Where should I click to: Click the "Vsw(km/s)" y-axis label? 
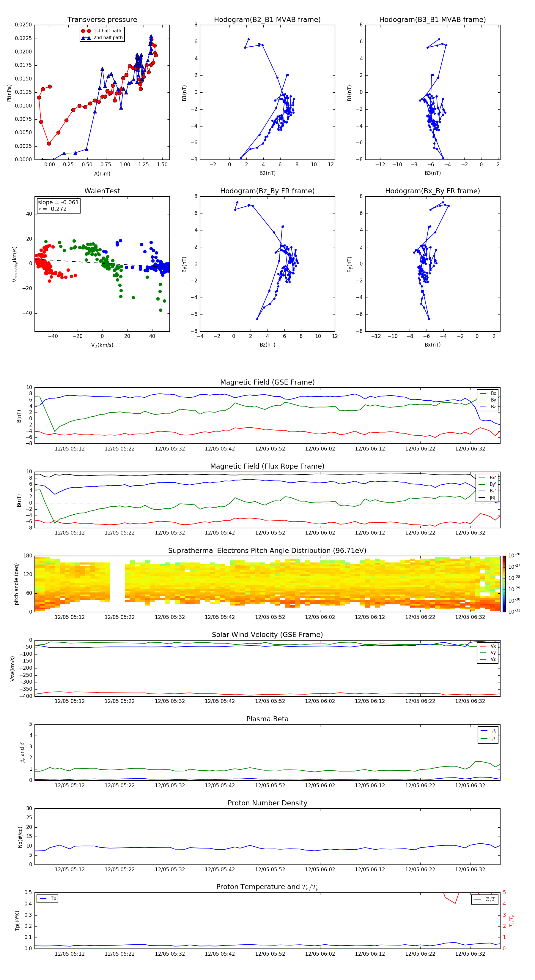pyautogui.click(x=12, y=668)
